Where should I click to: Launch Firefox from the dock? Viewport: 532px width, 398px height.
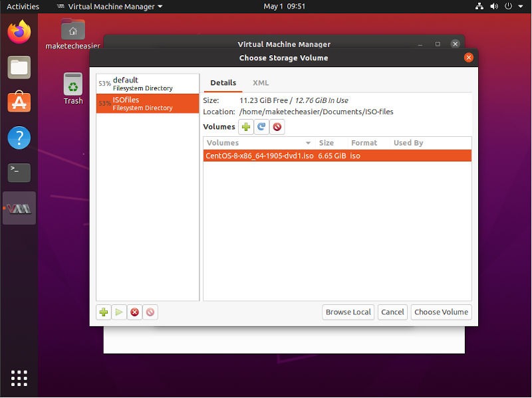point(19,38)
